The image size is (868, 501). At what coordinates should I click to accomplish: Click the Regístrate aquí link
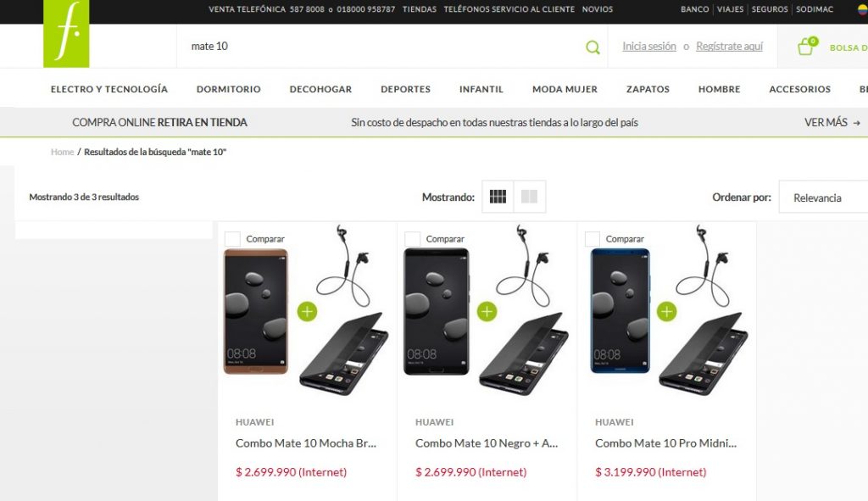[729, 47]
